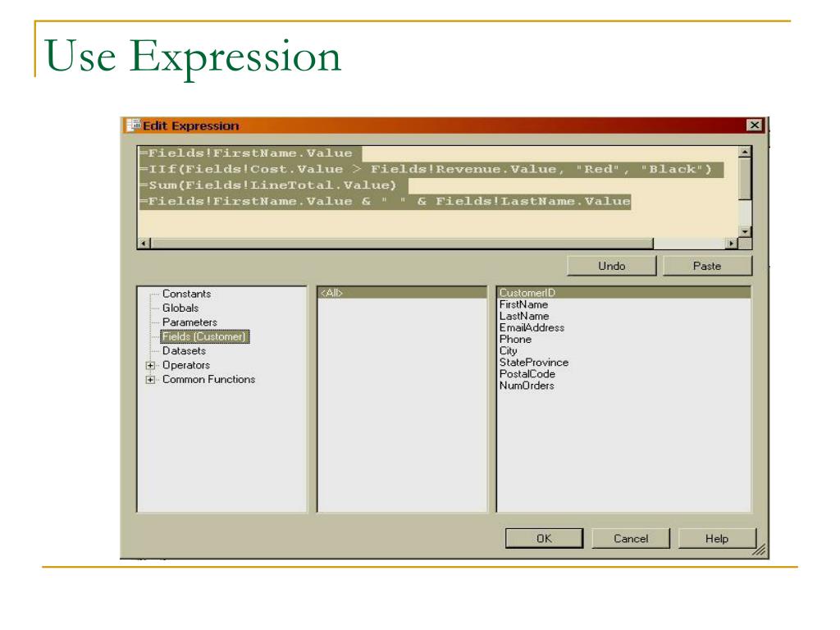Expand the Common Functions node
The image size is (840, 630).
(151, 380)
